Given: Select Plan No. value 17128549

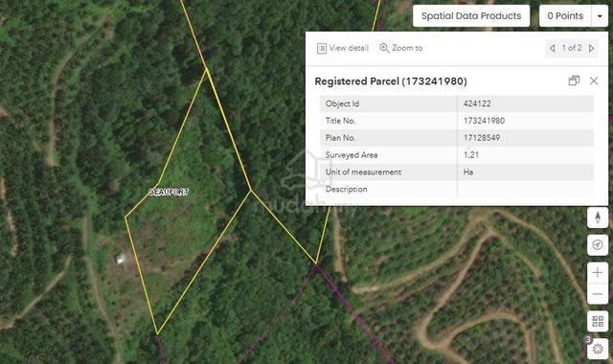Looking at the screenshot, I should coord(482,138).
